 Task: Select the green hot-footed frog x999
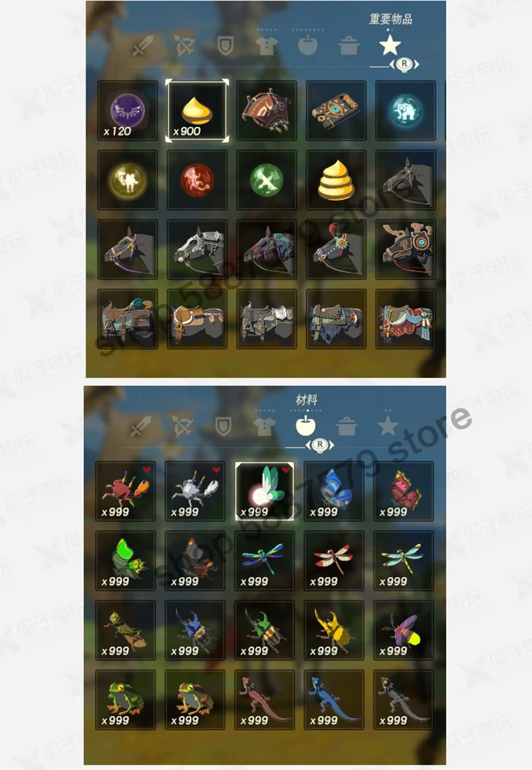[x=126, y=700]
